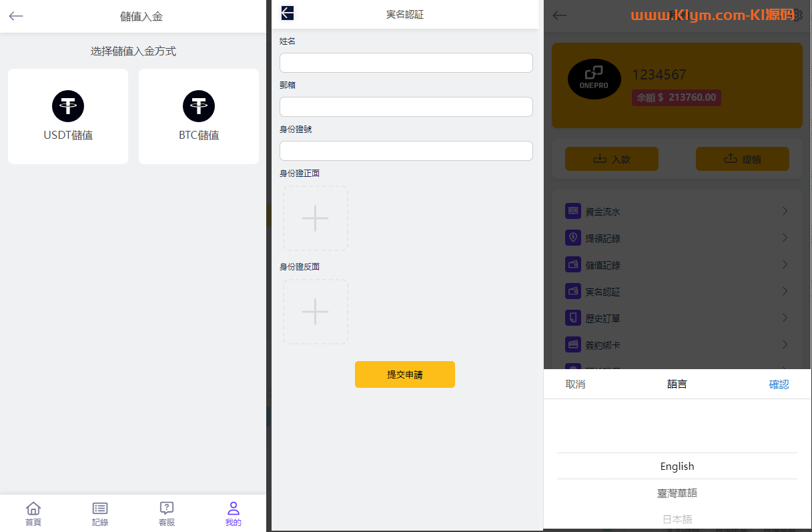Image resolution: width=812 pixels, height=532 pixels.
Task: Click the 簽約綁卡 card icon
Action: tap(573, 344)
